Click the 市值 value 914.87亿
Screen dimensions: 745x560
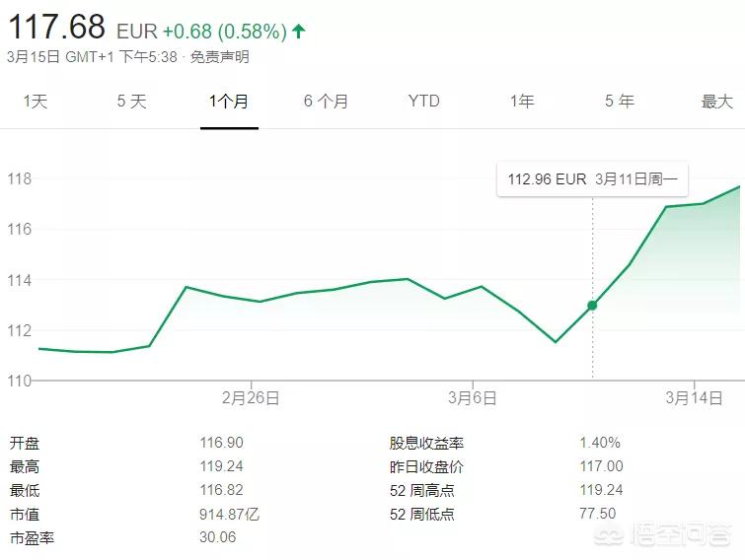[x=230, y=514]
